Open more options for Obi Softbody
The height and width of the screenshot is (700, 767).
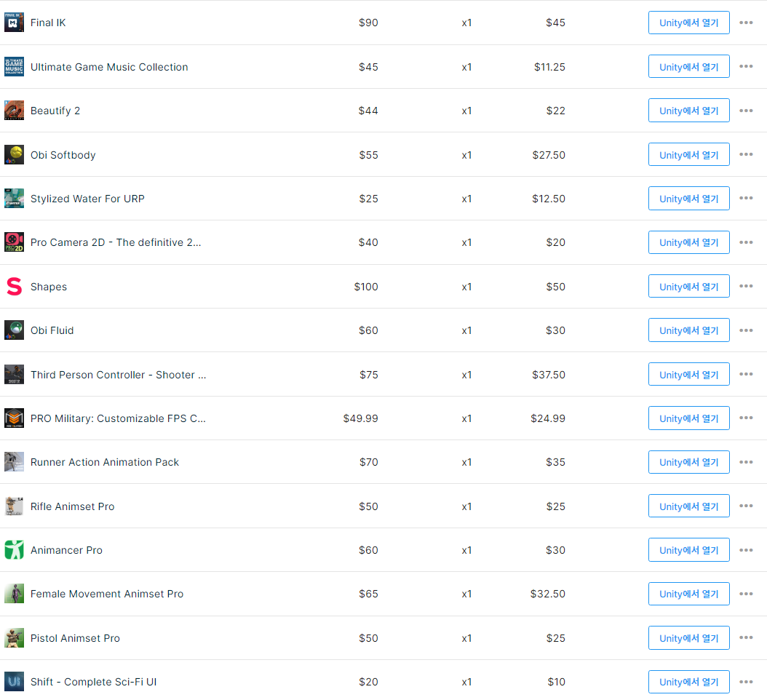tap(746, 154)
